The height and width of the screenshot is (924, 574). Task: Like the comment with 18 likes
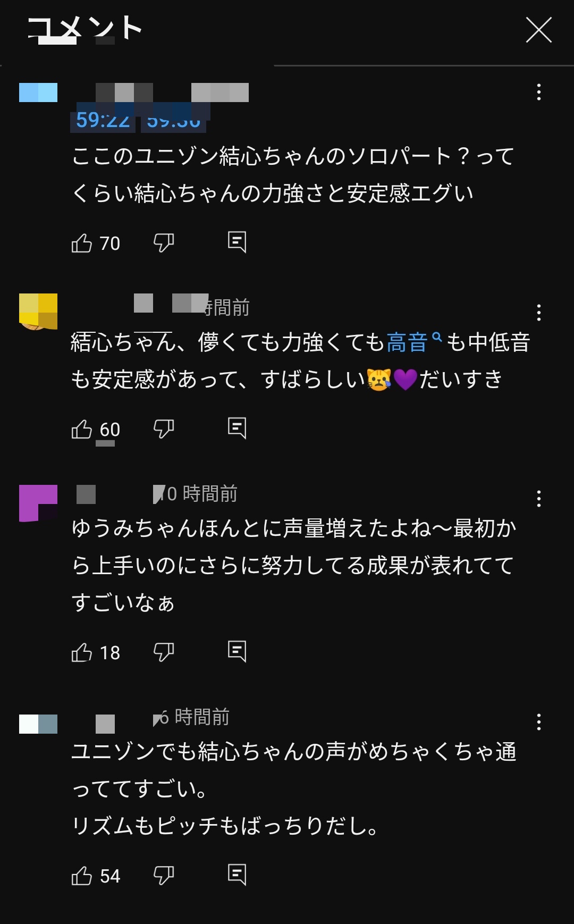click(82, 652)
